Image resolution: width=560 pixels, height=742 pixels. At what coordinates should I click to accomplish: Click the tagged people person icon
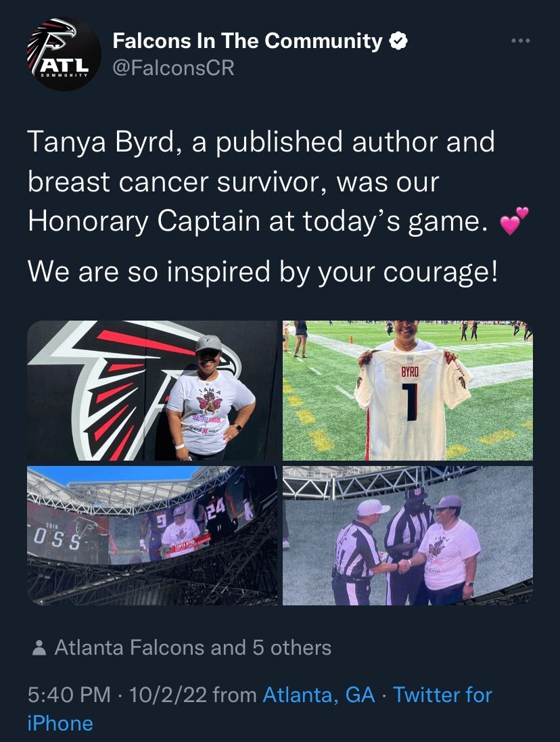point(40,648)
